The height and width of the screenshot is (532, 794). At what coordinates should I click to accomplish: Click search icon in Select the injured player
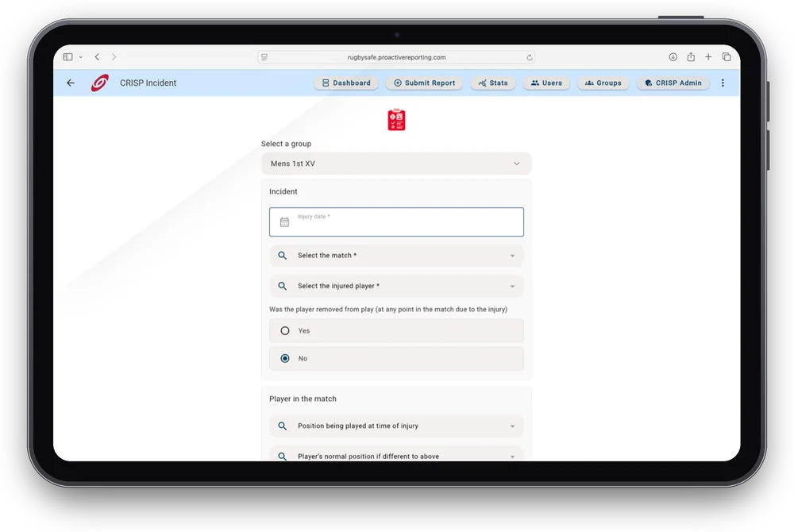[283, 286]
